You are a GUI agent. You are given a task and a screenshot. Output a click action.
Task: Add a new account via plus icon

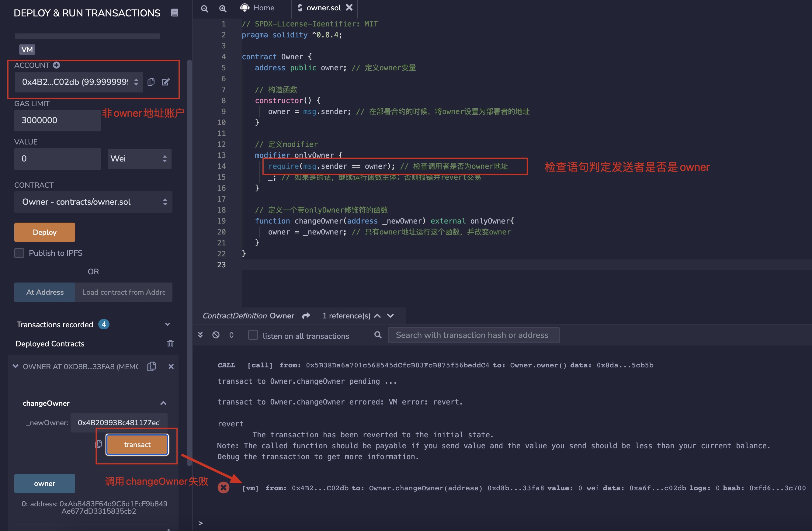[x=57, y=65]
